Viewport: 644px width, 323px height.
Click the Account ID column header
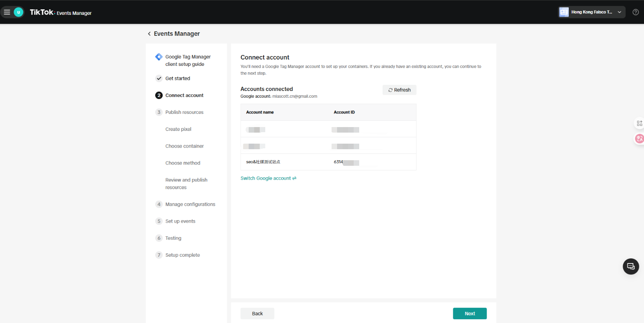pos(344,112)
